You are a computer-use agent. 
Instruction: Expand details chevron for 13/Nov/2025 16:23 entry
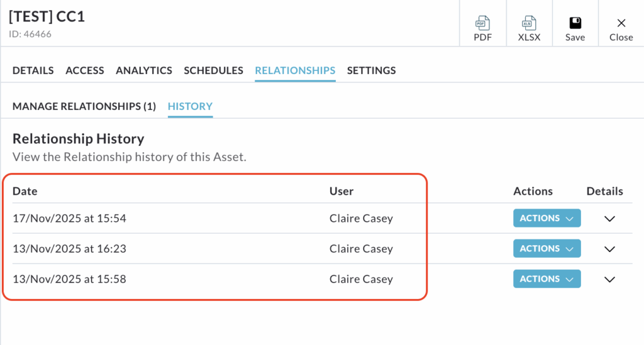click(609, 249)
